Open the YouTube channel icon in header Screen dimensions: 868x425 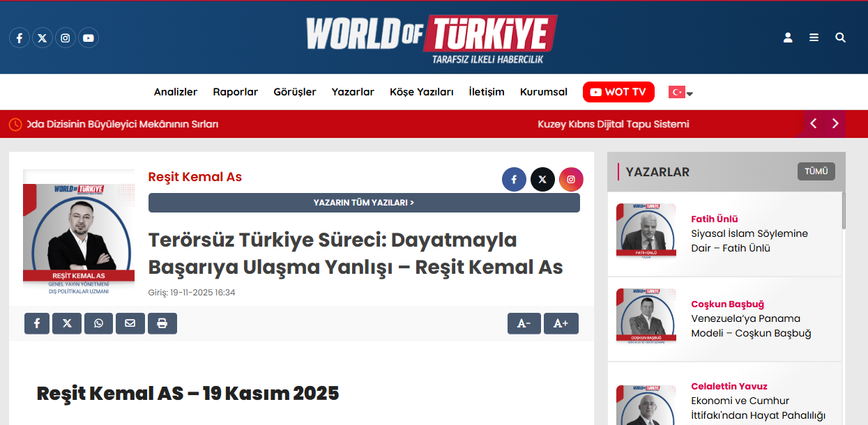pyautogui.click(x=89, y=38)
